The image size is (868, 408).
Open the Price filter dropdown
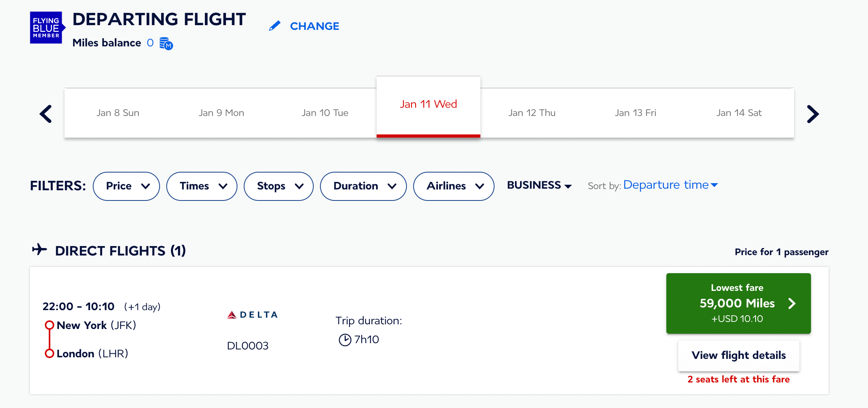pos(126,186)
